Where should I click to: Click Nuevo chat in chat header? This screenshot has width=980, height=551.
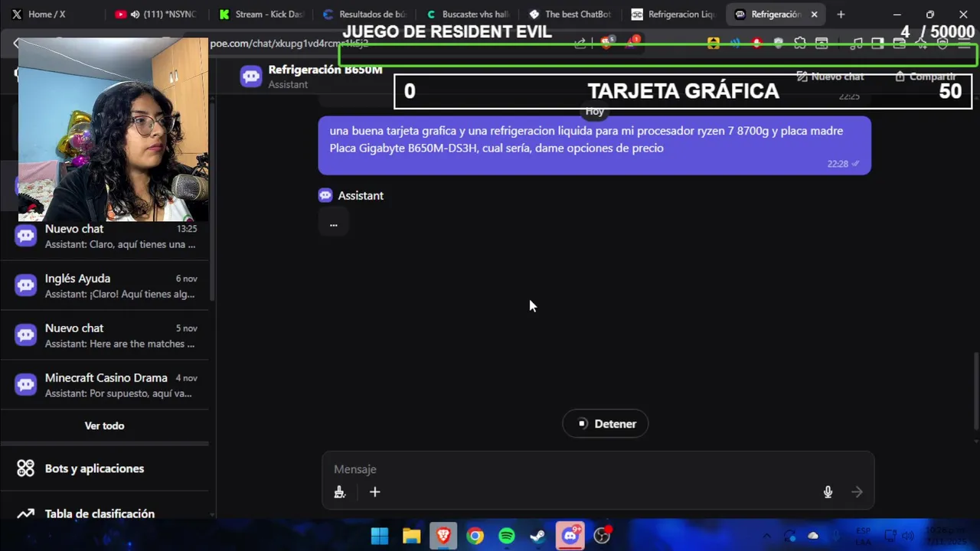tap(831, 77)
